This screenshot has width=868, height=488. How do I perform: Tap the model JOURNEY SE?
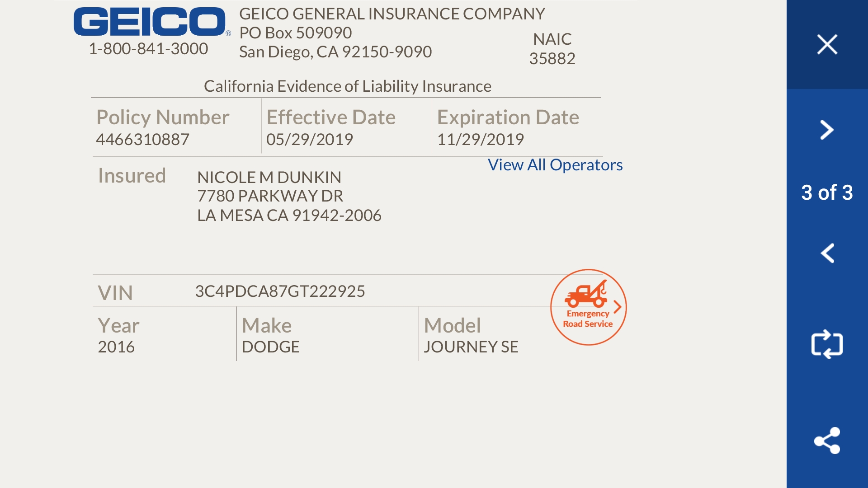pos(471,347)
